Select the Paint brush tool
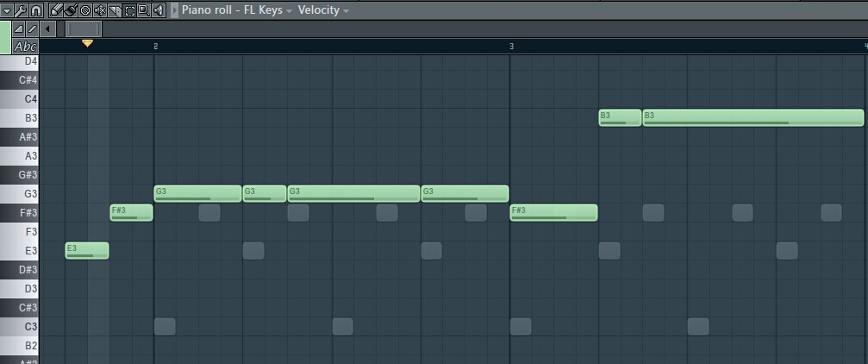868x364 pixels. 71,10
